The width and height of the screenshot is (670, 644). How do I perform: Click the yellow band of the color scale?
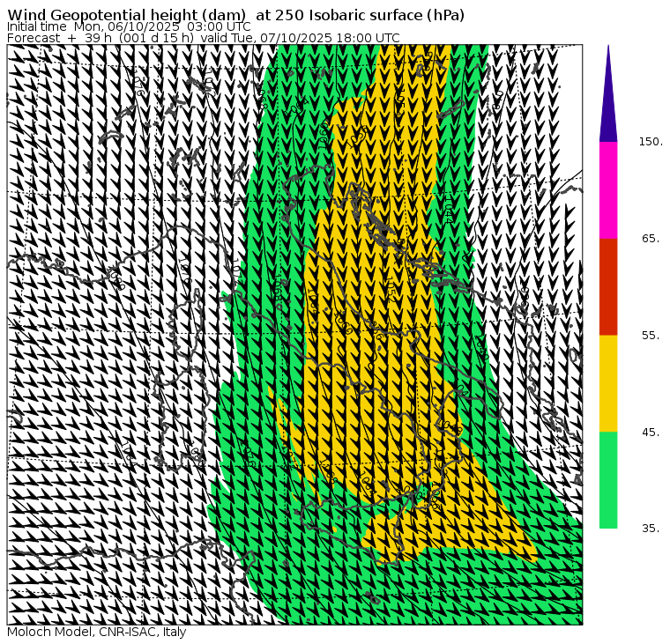tap(607, 383)
